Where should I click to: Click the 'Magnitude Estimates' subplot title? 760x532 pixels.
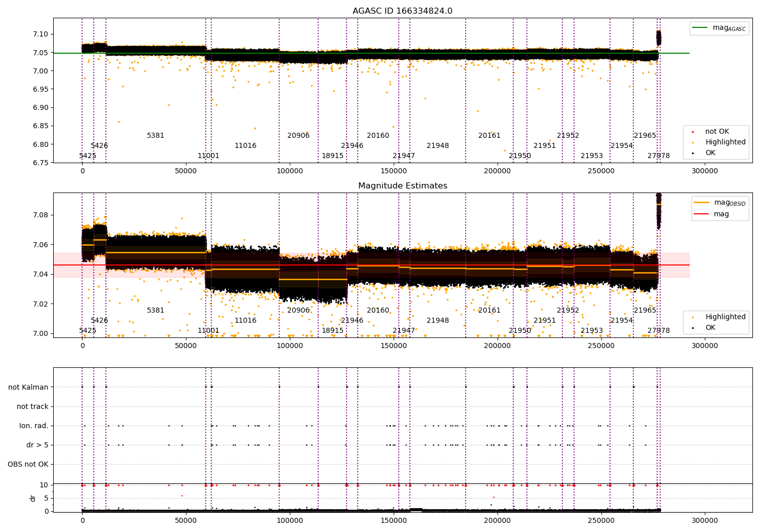(x=403, y=186)
